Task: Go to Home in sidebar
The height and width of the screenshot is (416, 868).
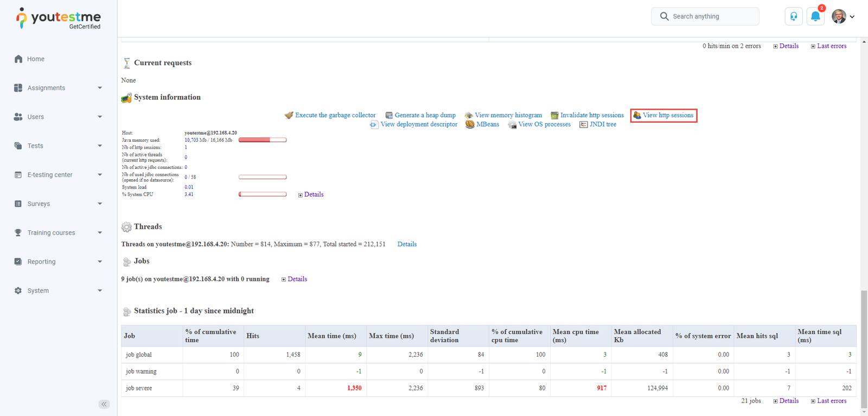Action: coord(36,59)
